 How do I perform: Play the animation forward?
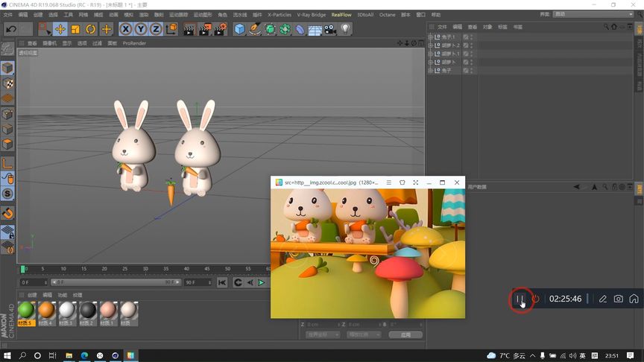(261, 282)
